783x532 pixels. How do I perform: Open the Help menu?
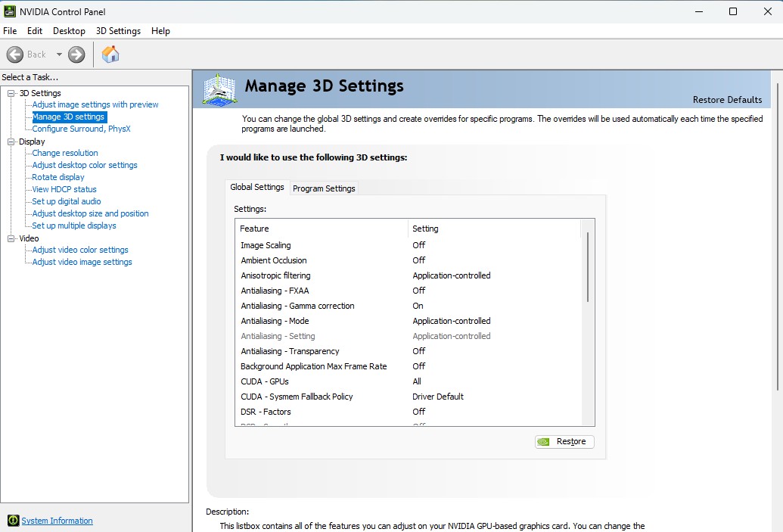point(160,31)
